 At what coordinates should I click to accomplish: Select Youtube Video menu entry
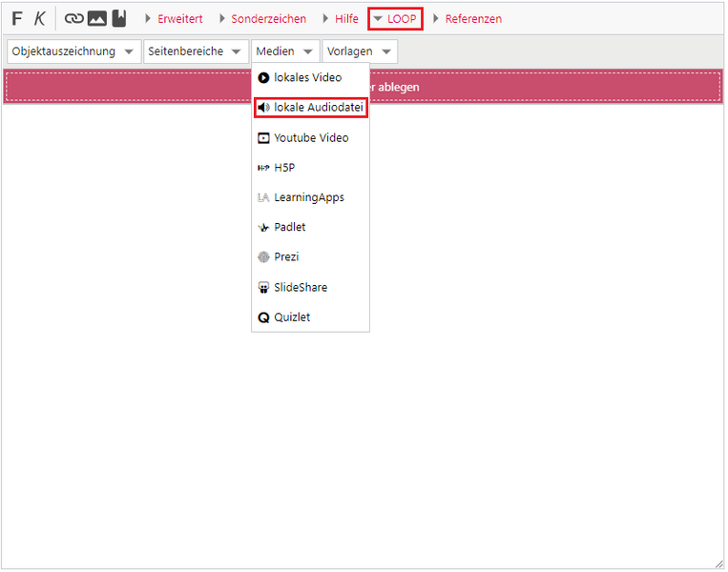click(x=310, y=138)
